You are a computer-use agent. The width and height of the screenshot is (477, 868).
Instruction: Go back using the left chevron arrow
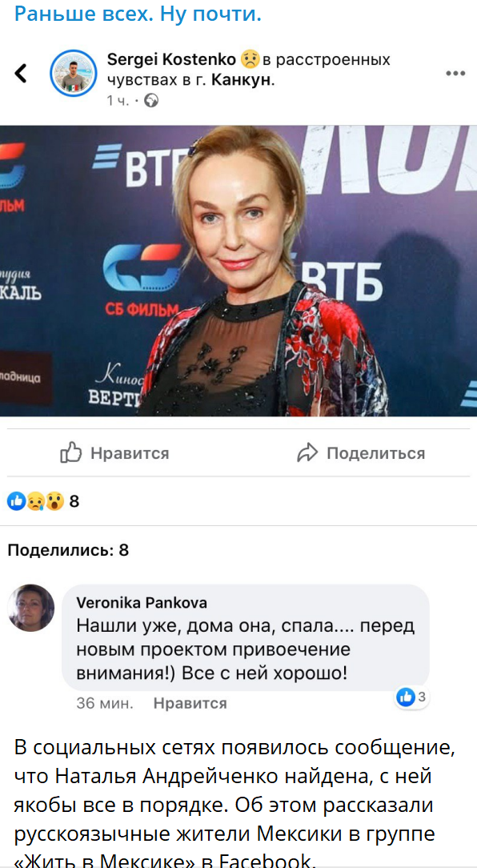[21, 73]
